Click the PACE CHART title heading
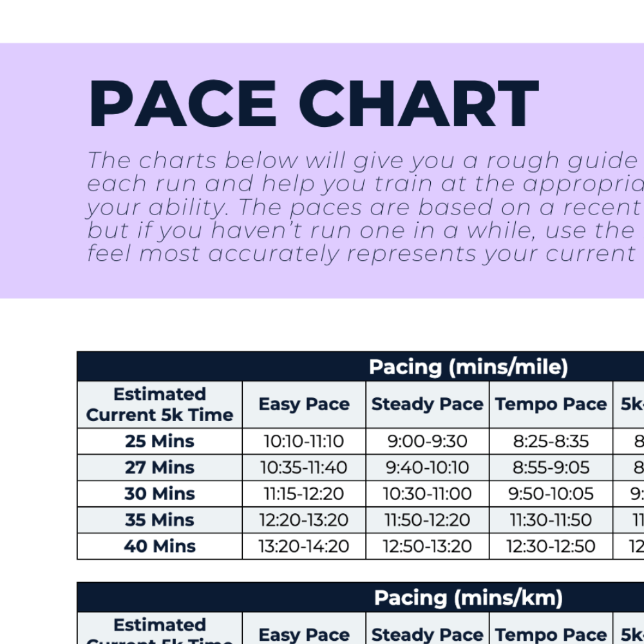This screenshot has height=644, width=644. (x=312, y=104)
